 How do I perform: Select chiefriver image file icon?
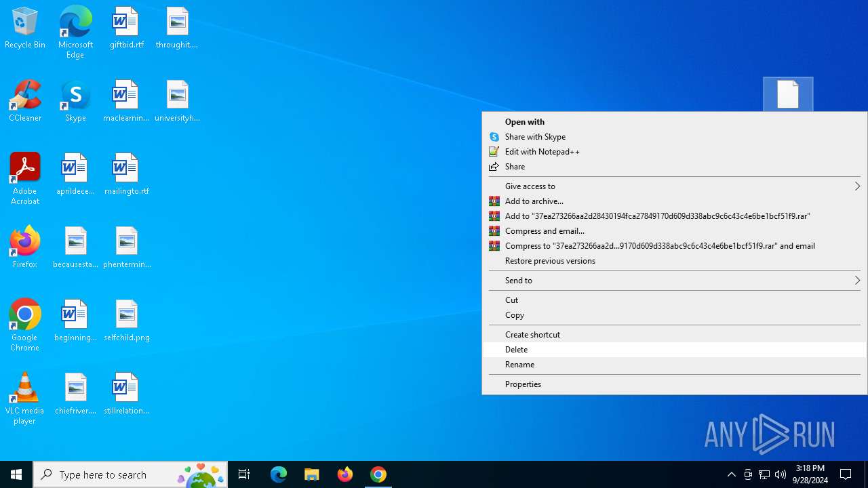tap(75, 394)
